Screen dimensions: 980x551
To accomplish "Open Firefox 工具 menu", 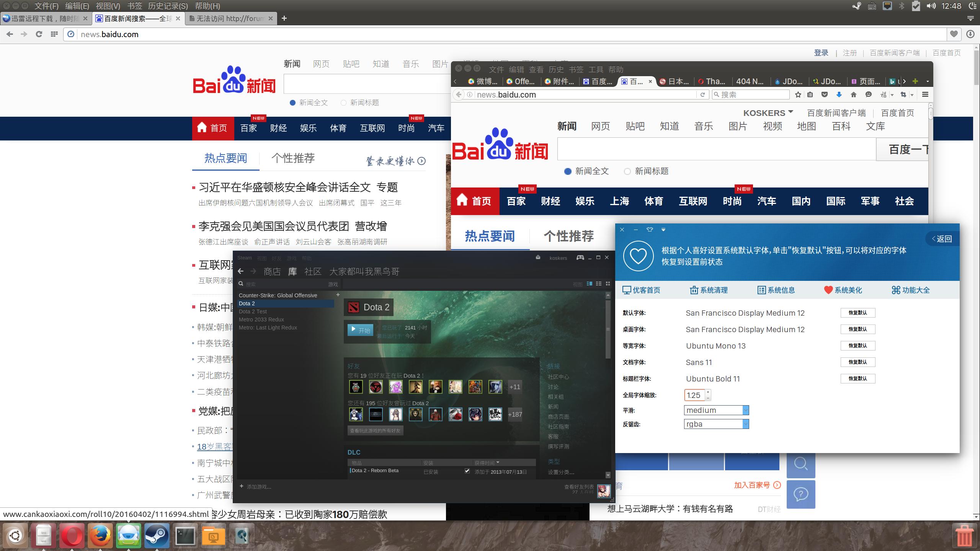I will [596, 69].
